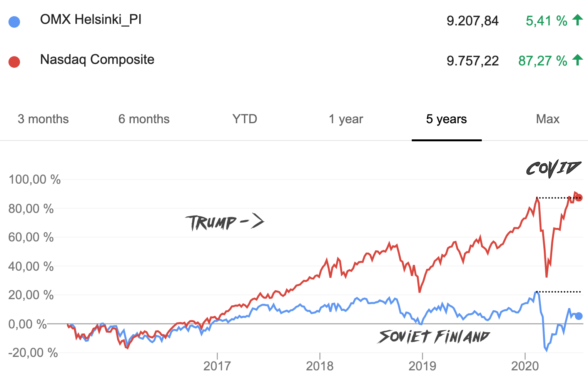Open the YTD time range
Image resolution: width=588 pixels, height=385 pixels.
[245, 119]
